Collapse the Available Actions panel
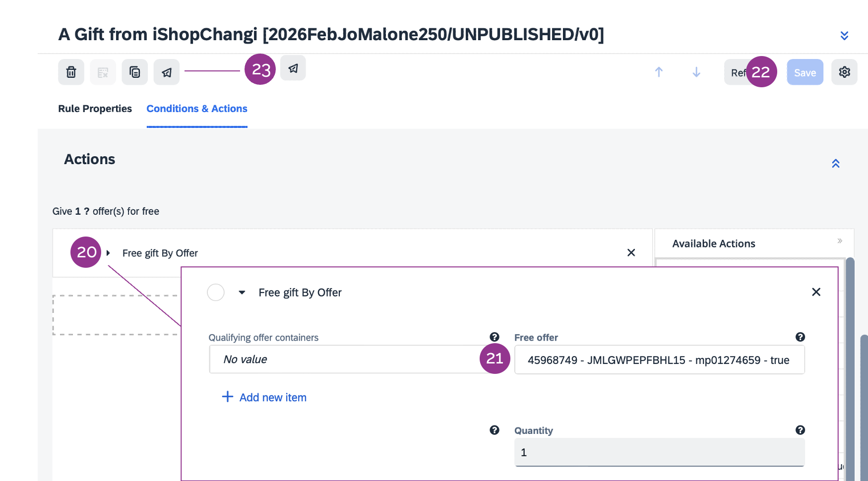The height and width of the screenshot is (481, 868). (840, 241)
